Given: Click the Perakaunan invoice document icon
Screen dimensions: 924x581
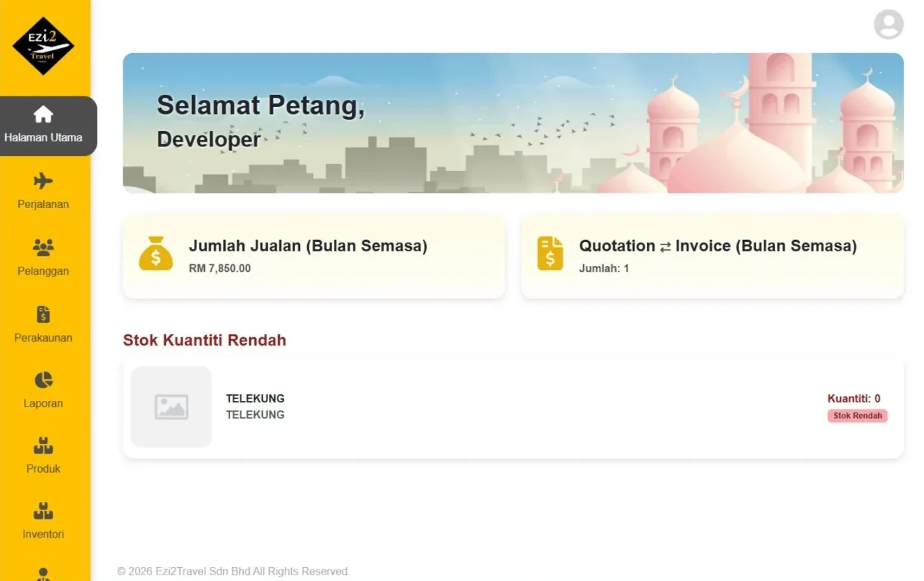Looking at the screenshot, I should 43,314.
